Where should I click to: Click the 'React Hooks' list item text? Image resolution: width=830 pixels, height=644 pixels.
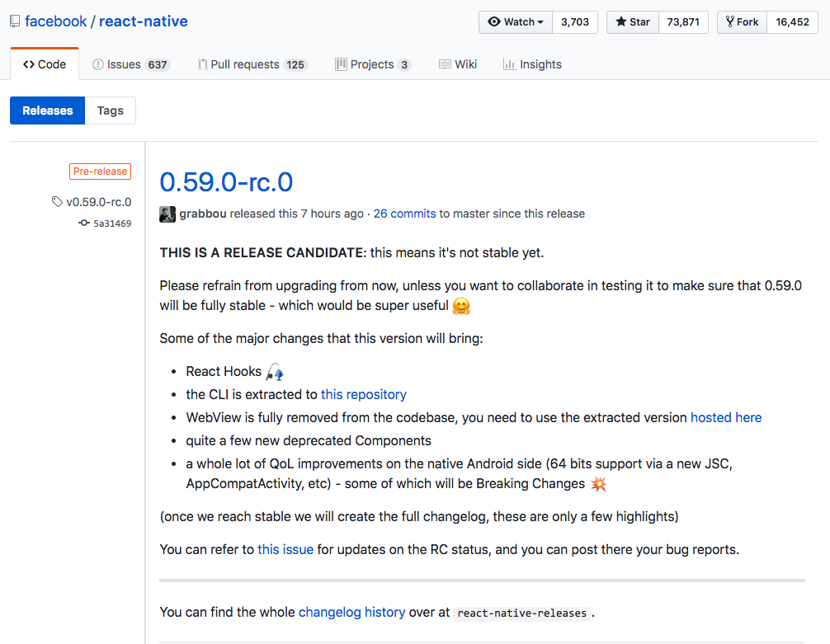click(x=224, y=372)
